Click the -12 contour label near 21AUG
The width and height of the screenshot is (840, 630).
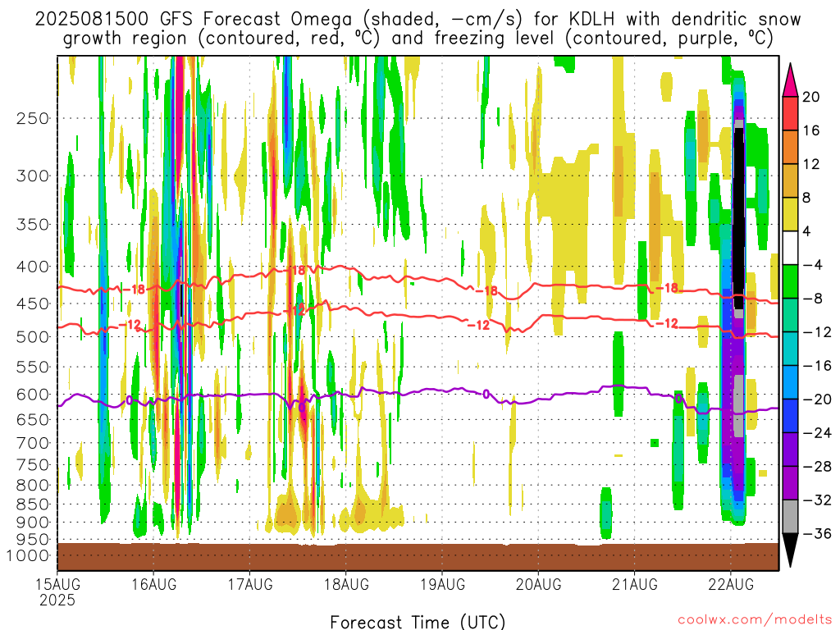[667, 323]
